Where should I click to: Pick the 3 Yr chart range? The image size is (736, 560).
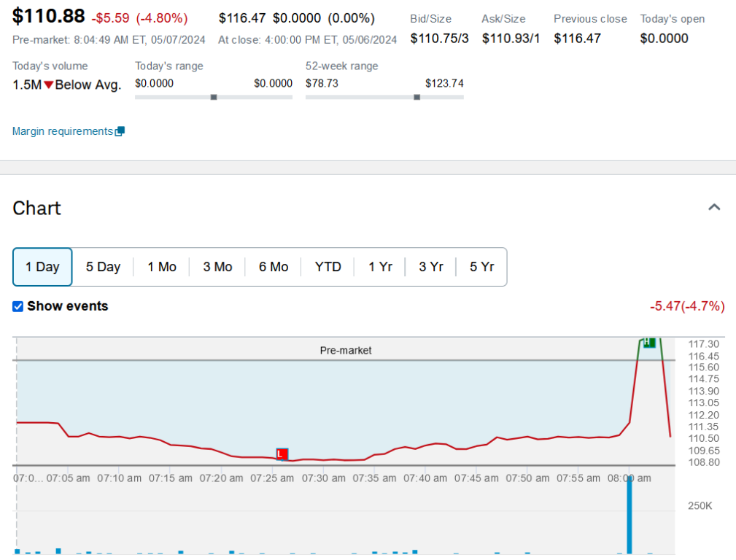coord(431,267)
